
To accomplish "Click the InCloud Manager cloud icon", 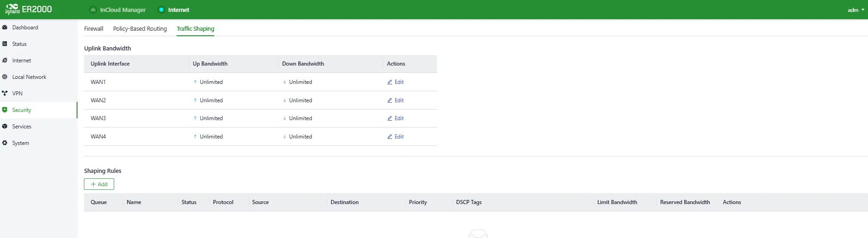I will click(x=93, y=10).
